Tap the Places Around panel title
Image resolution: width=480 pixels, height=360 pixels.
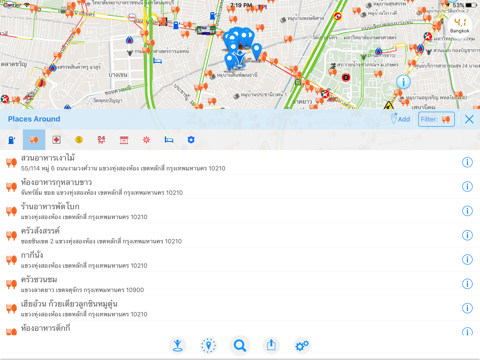[34, 119]
